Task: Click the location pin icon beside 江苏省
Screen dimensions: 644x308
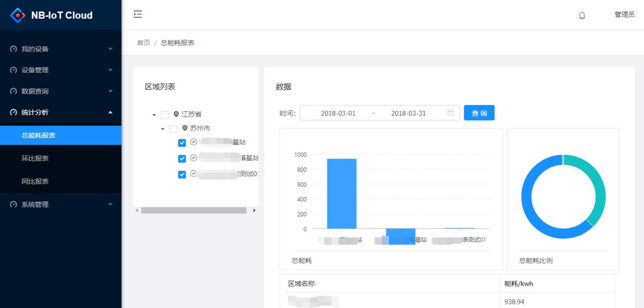Action: click(175, 114)
